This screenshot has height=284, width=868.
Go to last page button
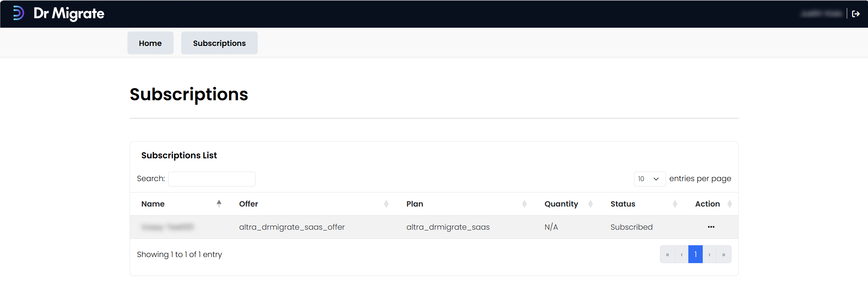click(724, 254)
